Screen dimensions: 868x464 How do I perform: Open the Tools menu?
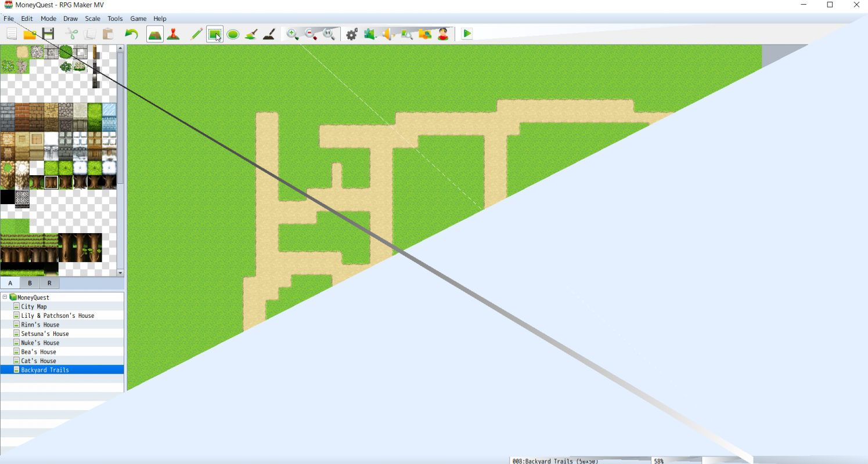coord(114,18)
